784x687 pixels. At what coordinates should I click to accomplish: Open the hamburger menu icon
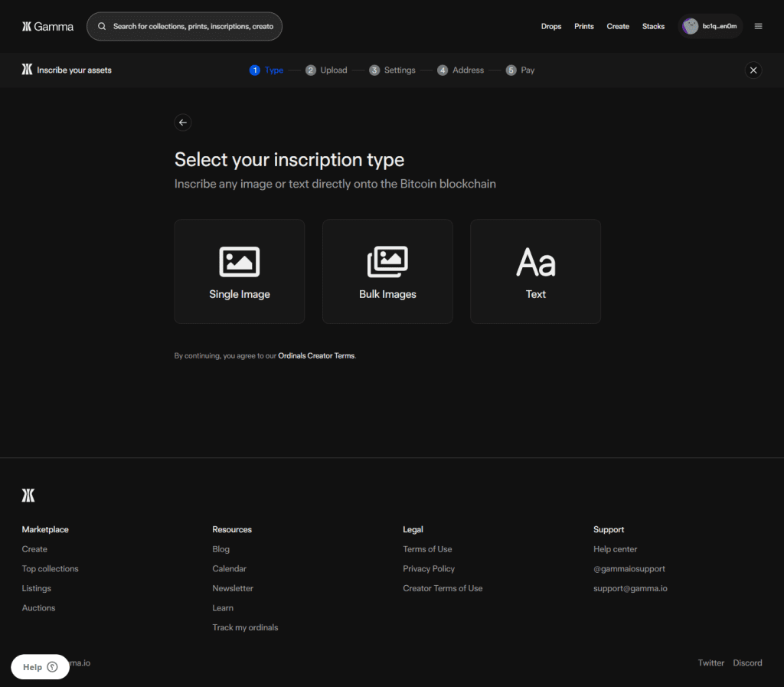pyautogui.click(x=758, y=26)
